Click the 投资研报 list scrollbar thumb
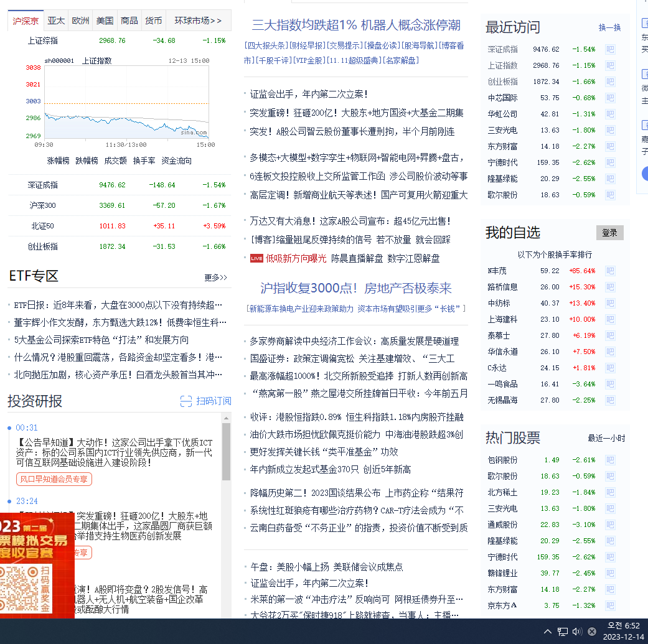This screenshot has width=648, height=644. point(226,452)
